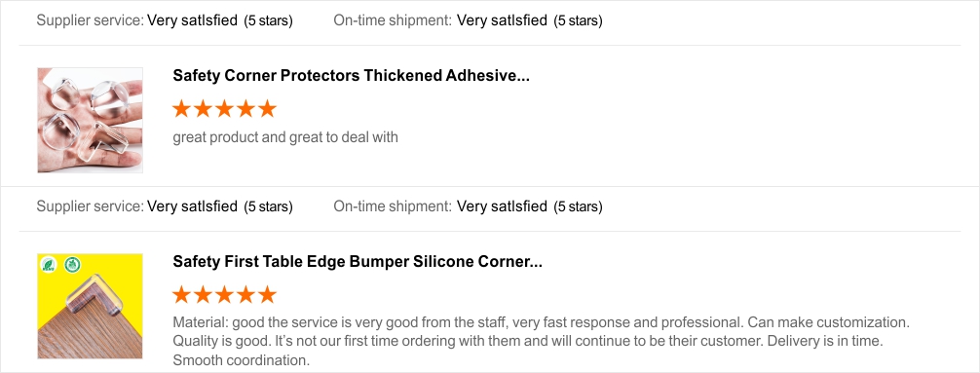
Task: Click the fourth star of Table Edge Bumper rating
Action: [245, 294]
